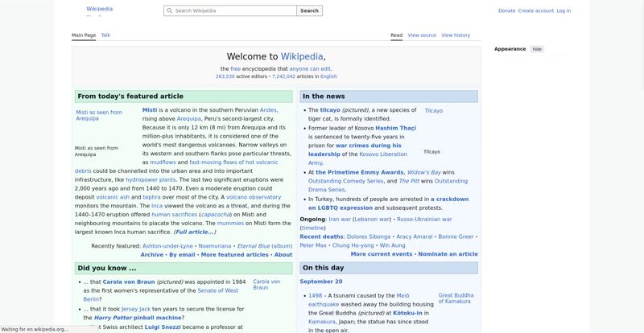644x333 pixels.
Task: Open the View history tab
Action: [456, 35]
